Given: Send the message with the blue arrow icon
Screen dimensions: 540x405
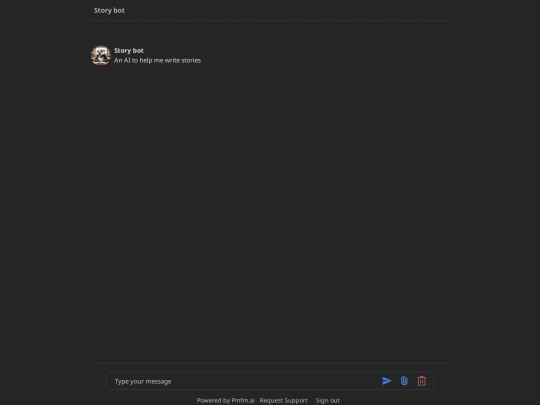Looking at the screenshot, I should coord(387,381).
